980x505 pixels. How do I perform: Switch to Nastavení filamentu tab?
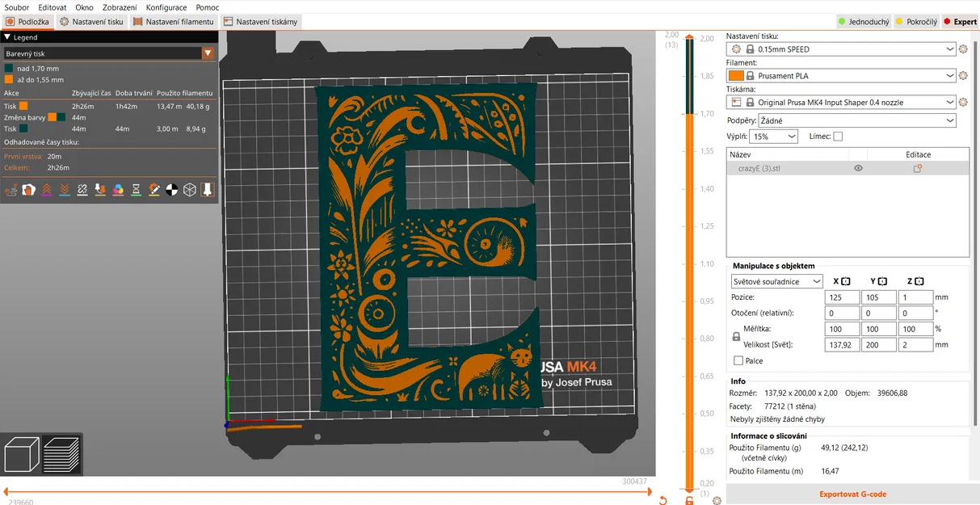(x=175, y=22)
